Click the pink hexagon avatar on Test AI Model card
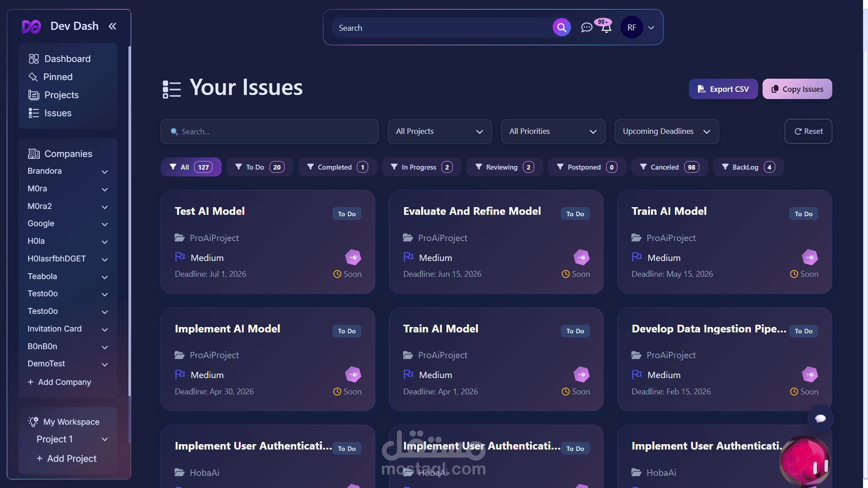This screenshot has width=868, height=488. point(353,257)
